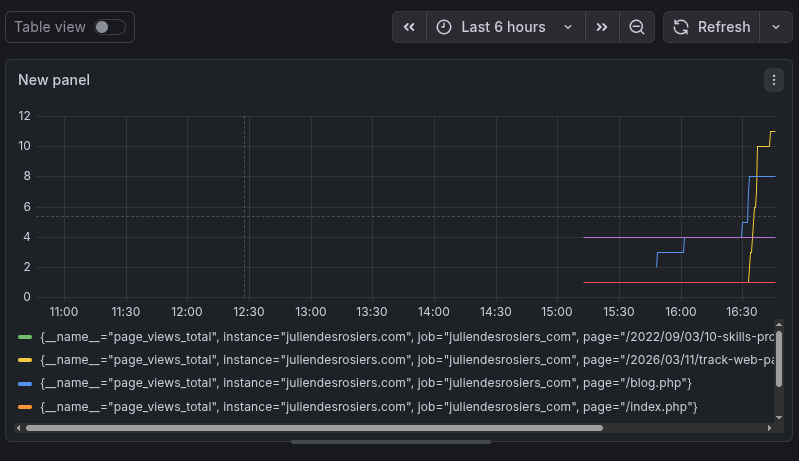Click the clock icon in time picker
The width and height of the screenshot is (799, 461).
tap(444, 27)
